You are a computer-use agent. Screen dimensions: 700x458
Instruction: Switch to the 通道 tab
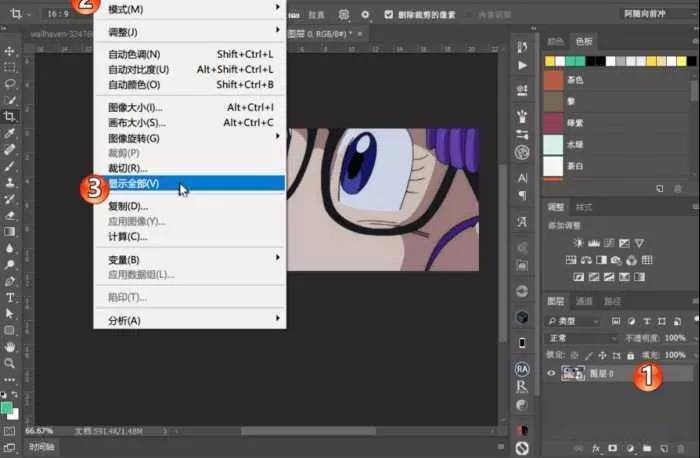(584, 301)
